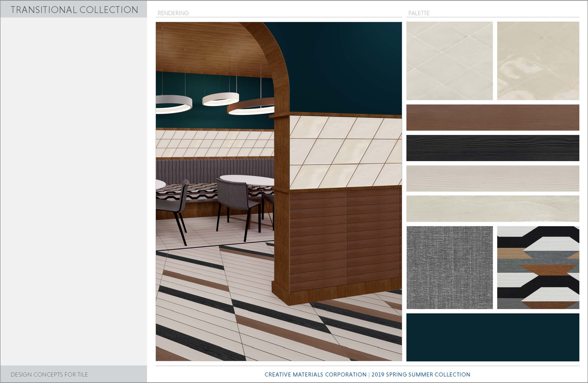This screenshot has height=383, width=588.
Task: Click the copper ring pendant light in rendering
Action: click(251, 106)
